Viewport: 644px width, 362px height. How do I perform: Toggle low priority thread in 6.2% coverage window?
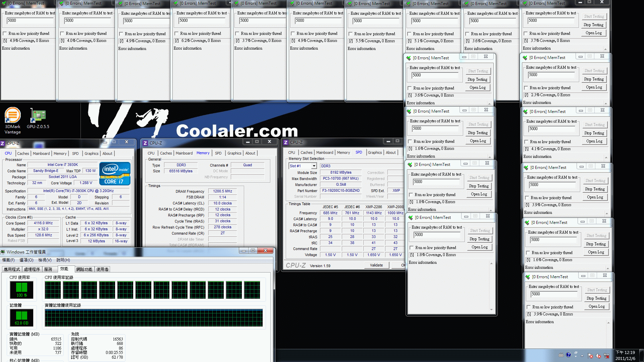point(176,34)
